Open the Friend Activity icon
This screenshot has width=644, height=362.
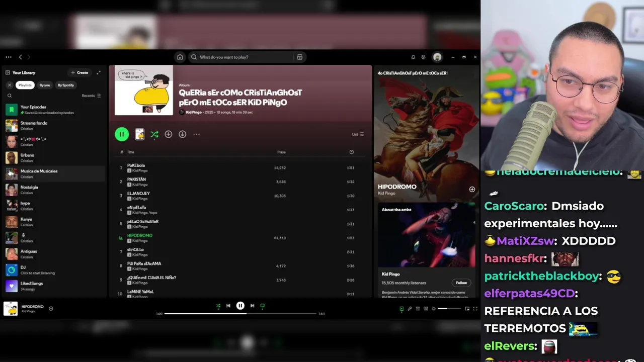click(423, 57)
